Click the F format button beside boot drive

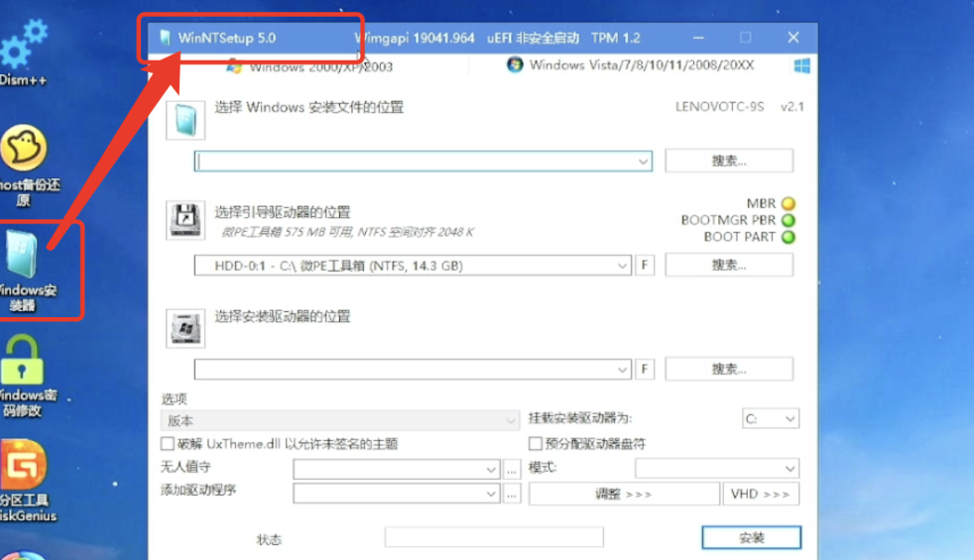tap(645, 266)
